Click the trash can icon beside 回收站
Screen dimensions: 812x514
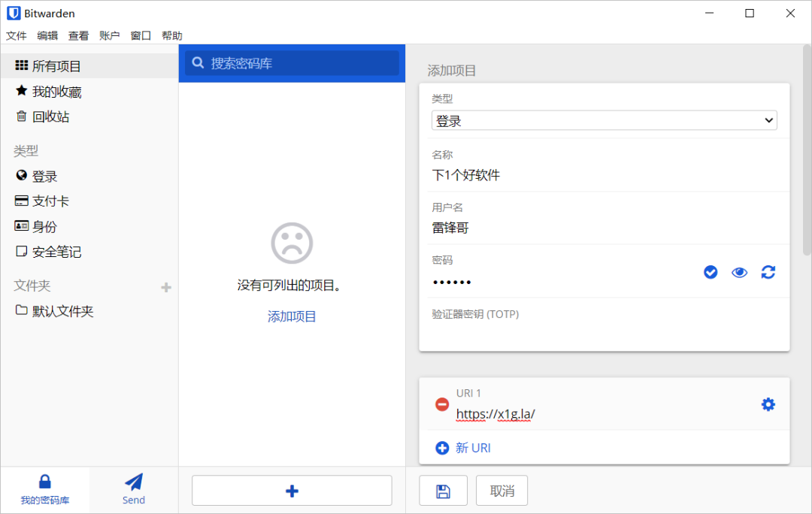tap(21, 116)
